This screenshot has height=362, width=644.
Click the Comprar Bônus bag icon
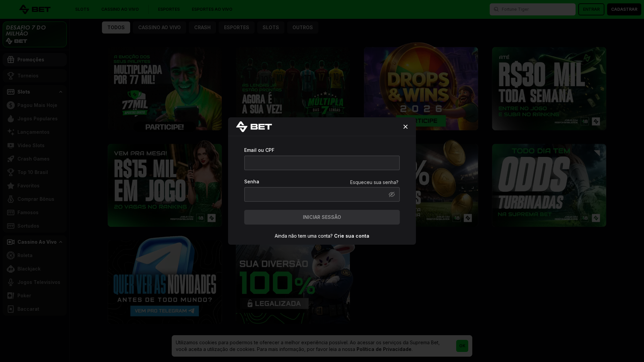coord(11,199)
